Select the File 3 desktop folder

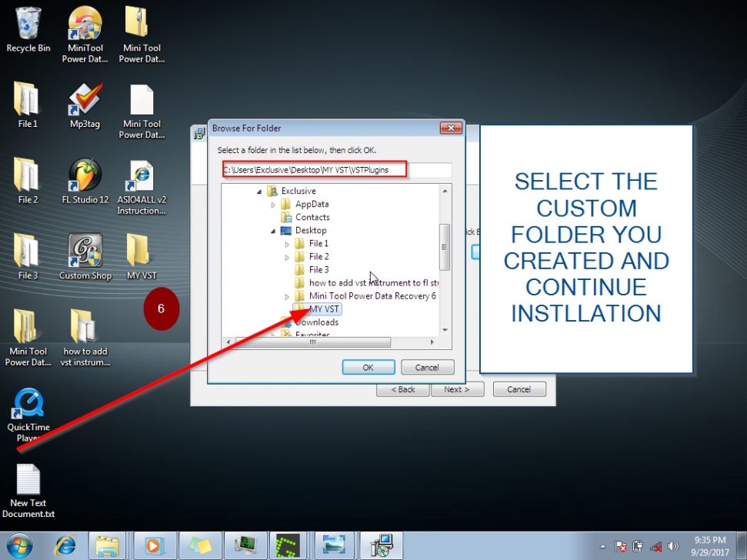click(28, 256)
